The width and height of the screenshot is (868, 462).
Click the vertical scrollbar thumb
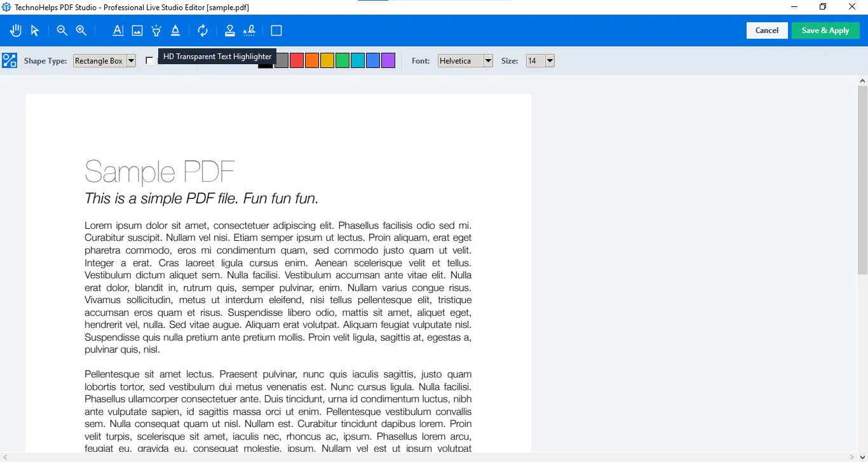click(x=862, y=180)
